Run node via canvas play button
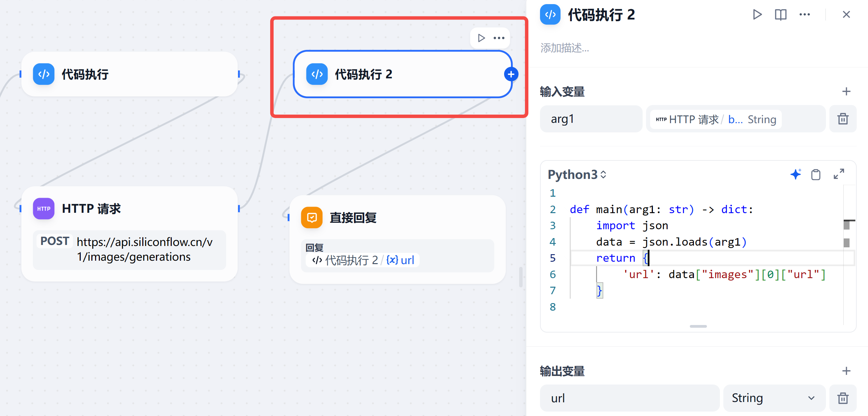This screenshot has height=416, width=868. [481, 38]
